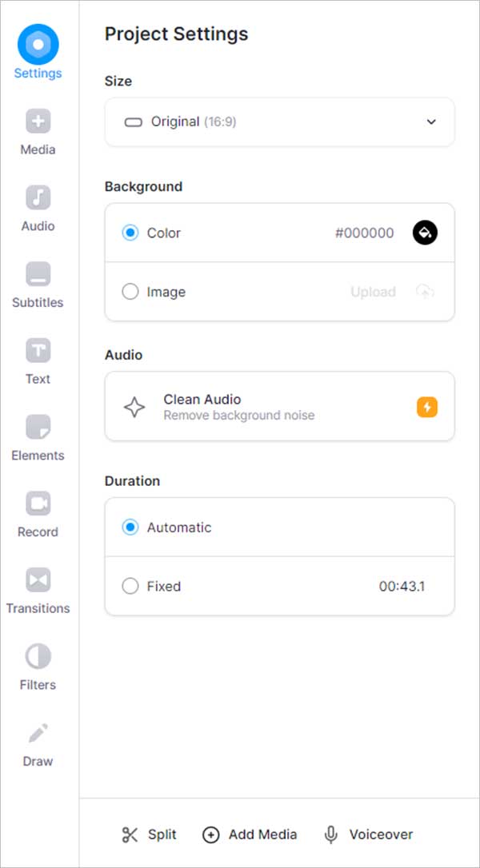Start a Voiceover recording

pyautogui.click(x=368, y=834)
